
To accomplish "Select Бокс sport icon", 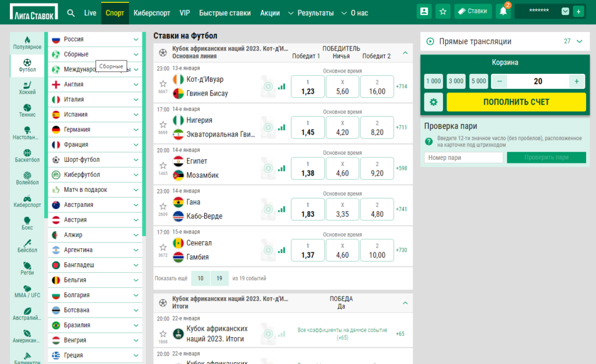I will point(27,223).
